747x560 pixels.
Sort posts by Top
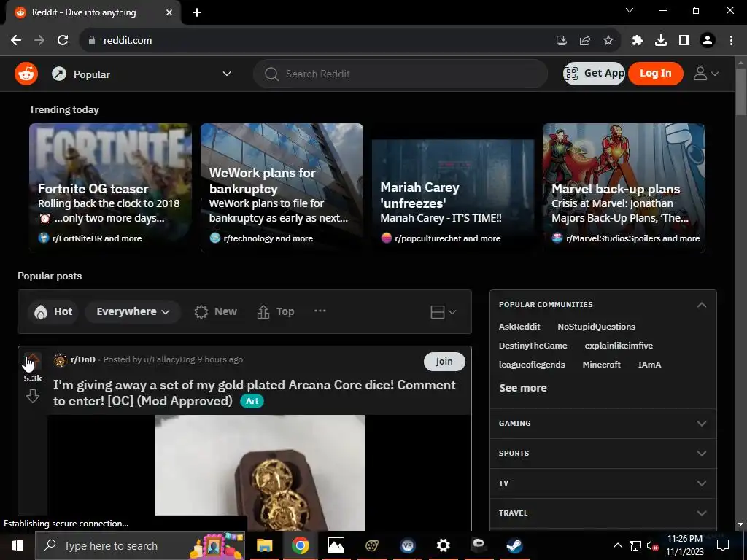(275, 311)
